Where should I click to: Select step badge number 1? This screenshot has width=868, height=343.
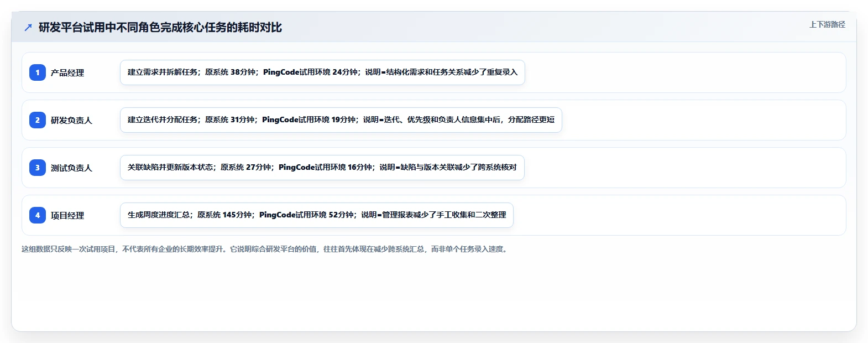(38, 72)
